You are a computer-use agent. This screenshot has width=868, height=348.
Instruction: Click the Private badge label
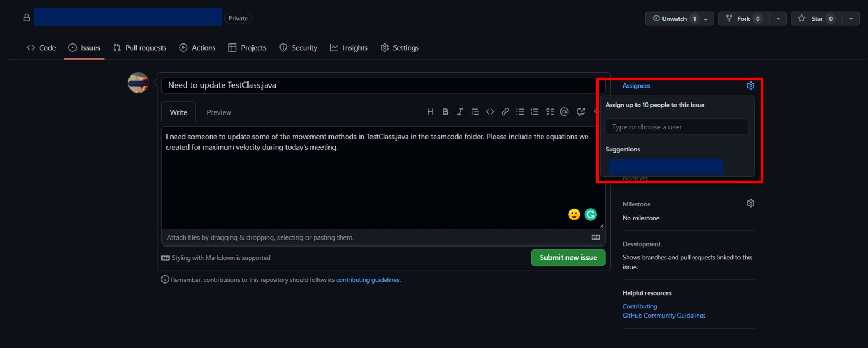point(238,18)
